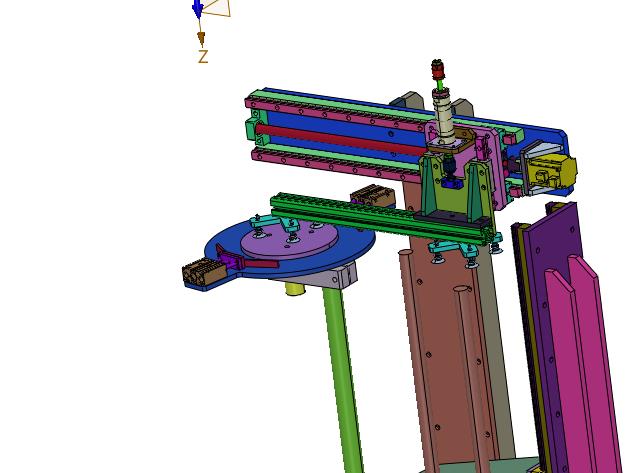
Task: Select the blue arrow of the coordinate triad
Action: pos(197,9)
